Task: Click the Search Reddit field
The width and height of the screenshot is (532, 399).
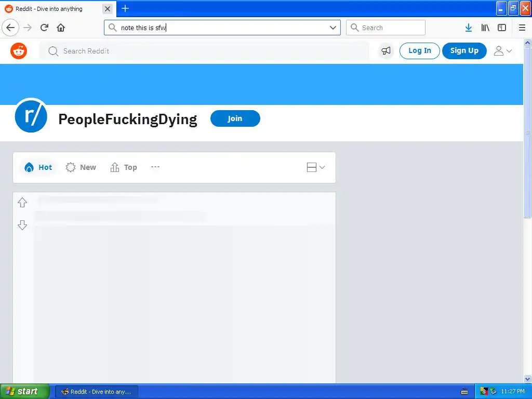Action: pyautogui.click(x=204, y=51)
